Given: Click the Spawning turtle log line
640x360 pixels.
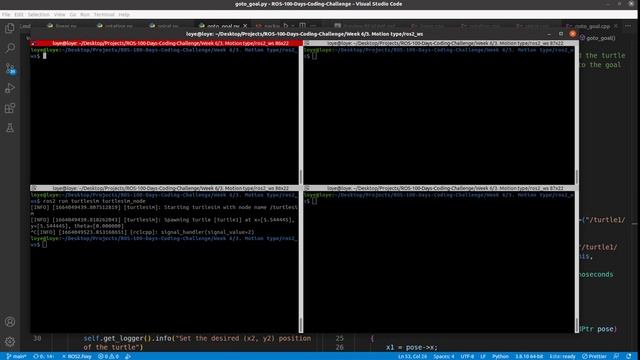Looking at the screenshot, I should point(163,223).
